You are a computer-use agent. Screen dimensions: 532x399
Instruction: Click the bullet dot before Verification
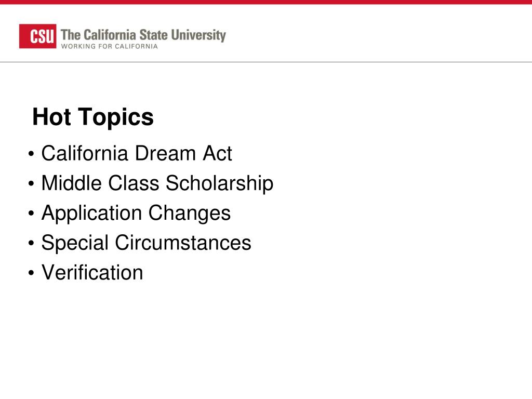[31, 272]
